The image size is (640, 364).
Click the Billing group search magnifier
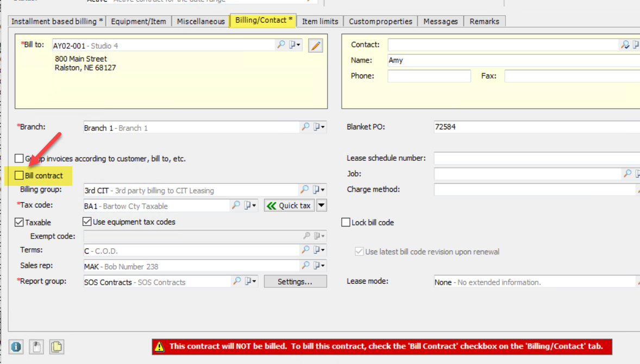[x=304, y=190]
